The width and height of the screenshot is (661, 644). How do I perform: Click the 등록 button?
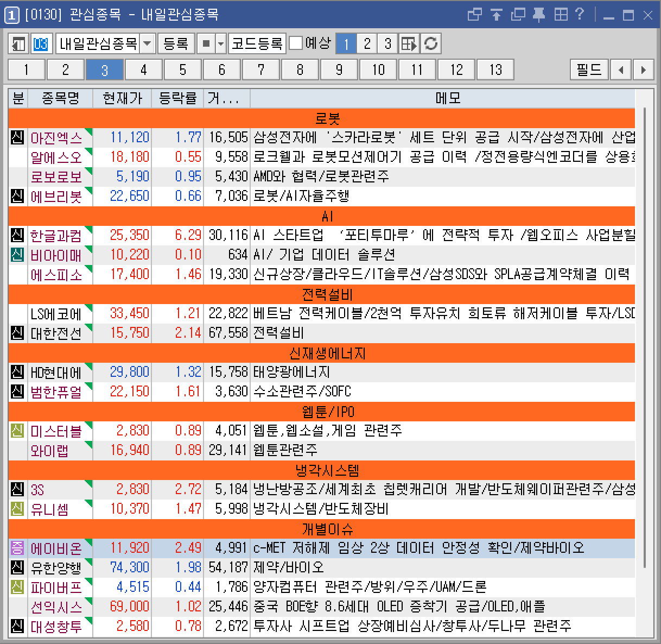[x=176, y=43]
